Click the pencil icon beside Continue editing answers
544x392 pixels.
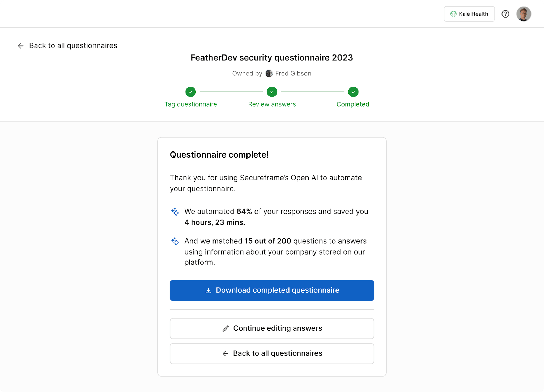click(226, 328)
